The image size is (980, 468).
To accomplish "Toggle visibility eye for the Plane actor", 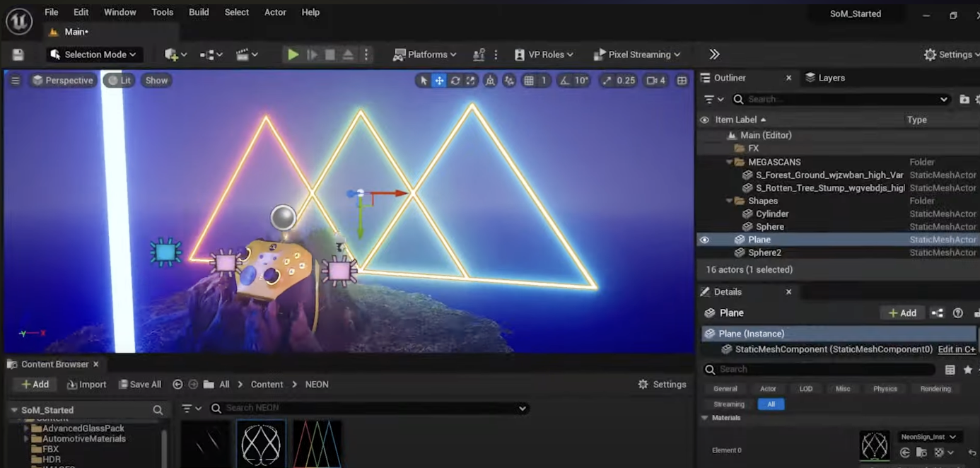I will [x=704, y=240].
